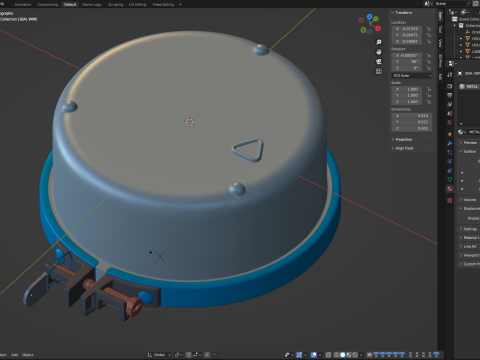Screen dimensions: 480x360
Task: Select solid viewport shading mode
Action: (x=342, y=355)
